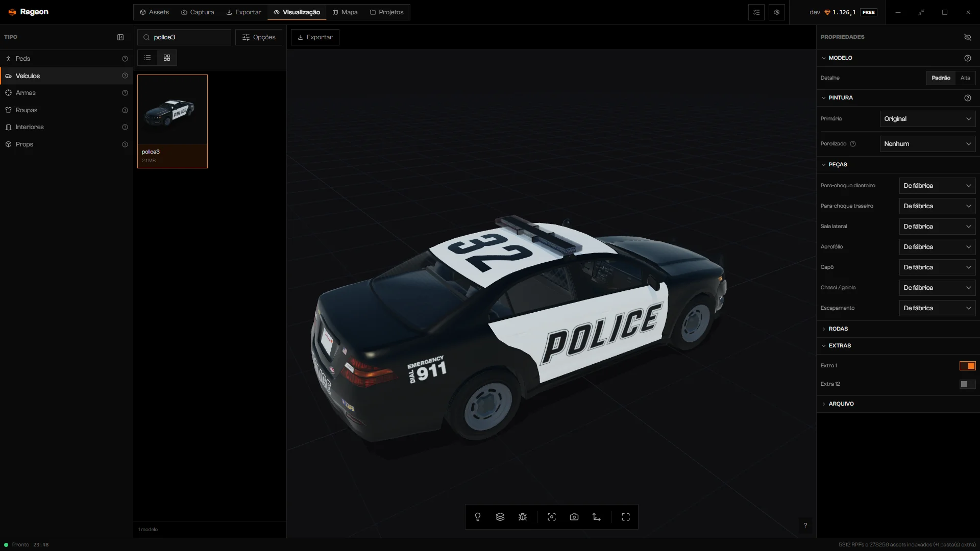Hide the Propriedades panel with eye-off icon
980x551 pixels.
click(968, 37)
